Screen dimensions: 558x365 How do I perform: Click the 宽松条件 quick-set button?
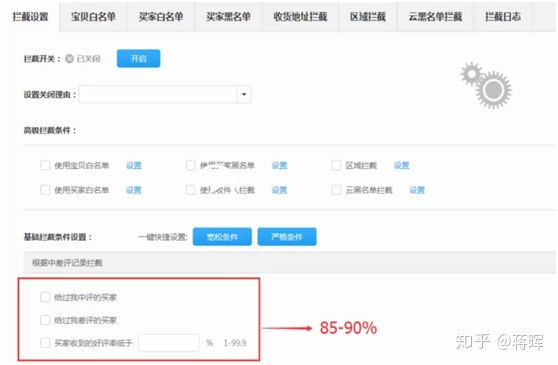222,237
